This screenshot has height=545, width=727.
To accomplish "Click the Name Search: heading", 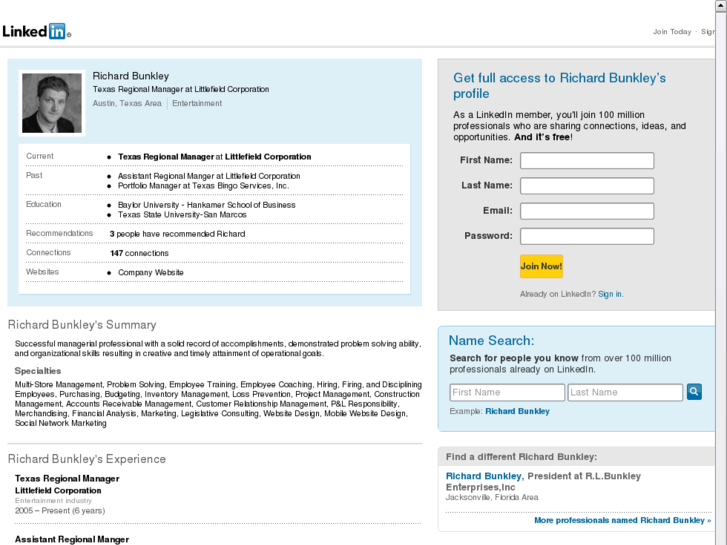I will (x=491, y=341).
